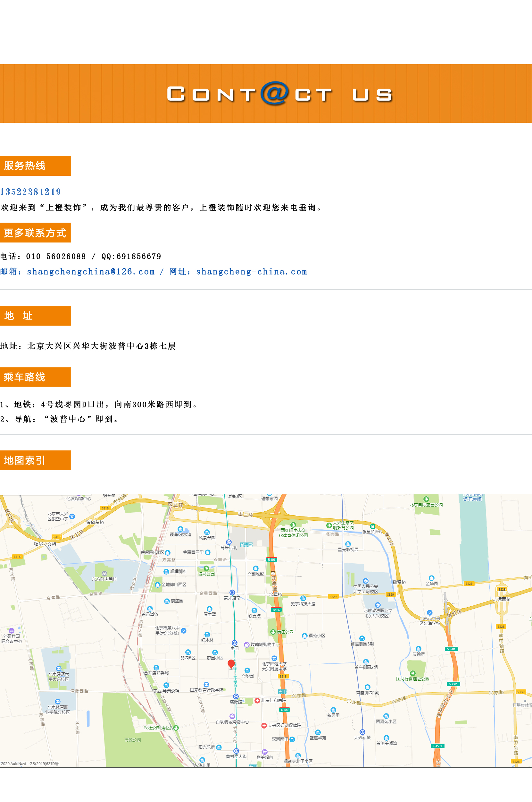Select the 大兴区妇幼保健院 red cross icon

tap(264, 726)
